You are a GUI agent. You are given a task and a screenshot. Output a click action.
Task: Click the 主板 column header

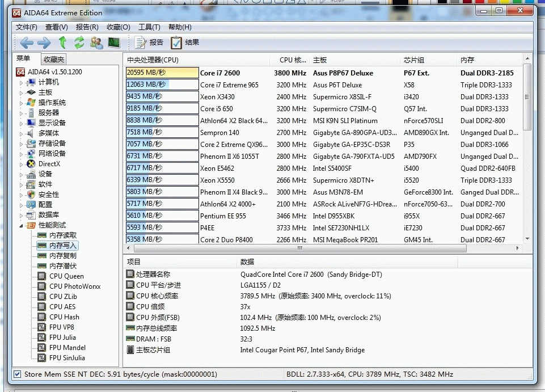click(320, 60)
